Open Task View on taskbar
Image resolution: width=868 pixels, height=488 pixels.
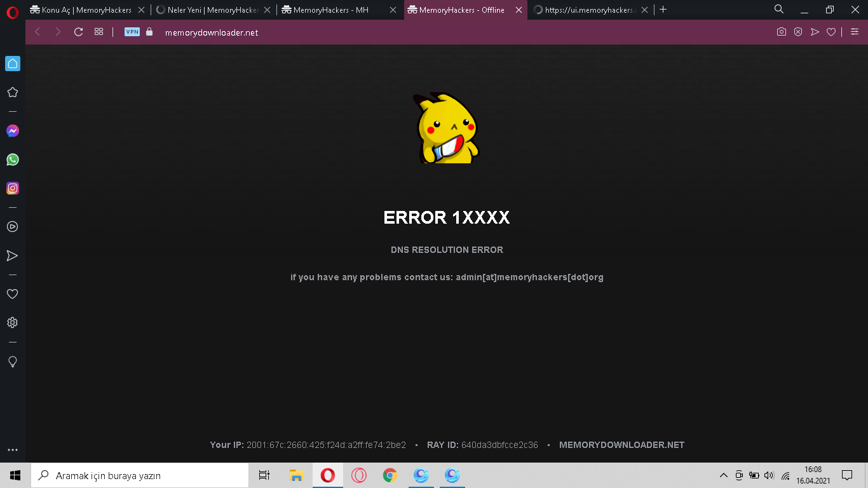264,475
